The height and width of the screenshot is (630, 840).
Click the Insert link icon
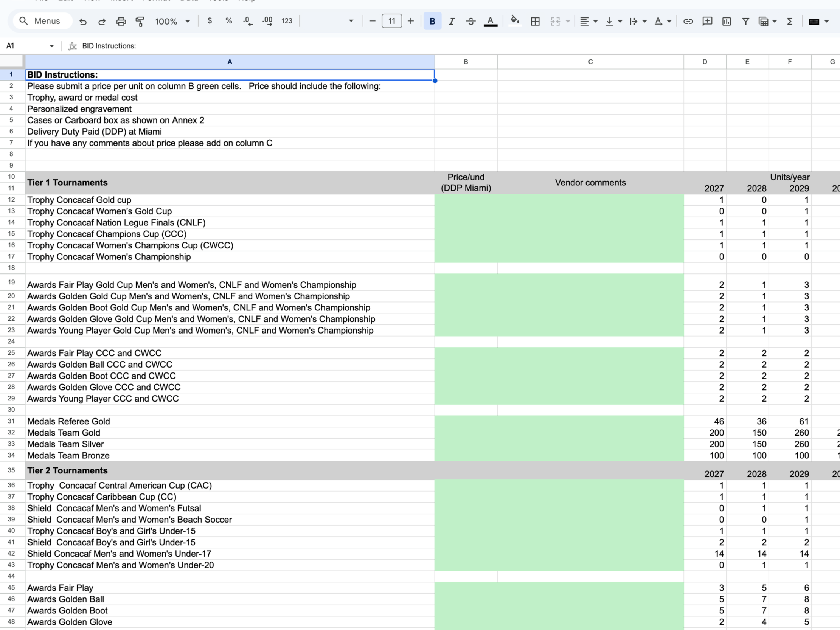pos(688,21)
